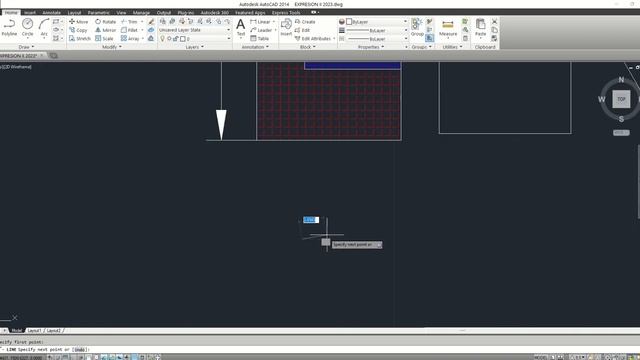Add a Linear dimension

point(260,22)
